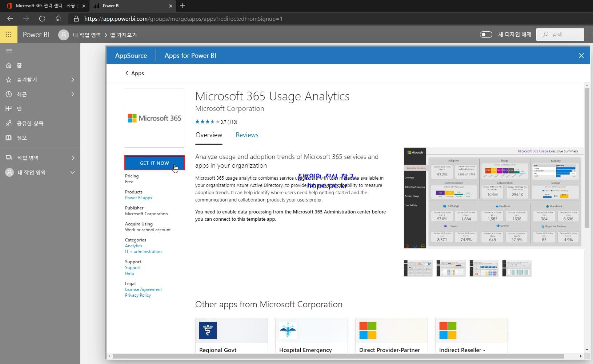Open Workspaces icon in sidebar
Screen dimensions: 593x364
[9, 158]
